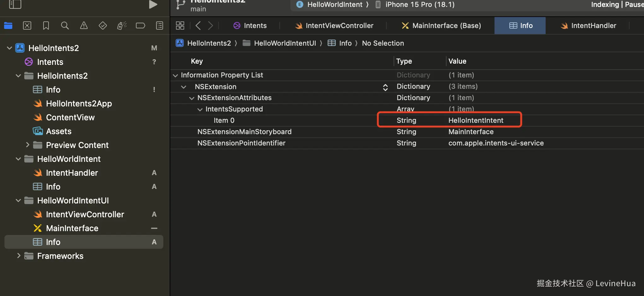Image resolution: width=644 pixels, height=296 pixels.
Task: Expand the Frameworks folder
Action: 19,256
